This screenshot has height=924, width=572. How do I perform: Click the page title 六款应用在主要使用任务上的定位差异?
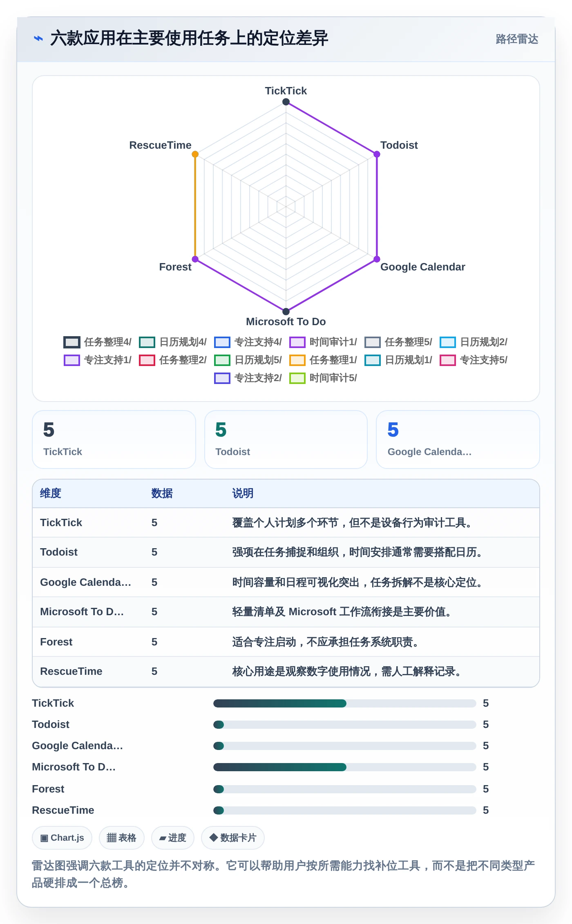(x=189, y=38)
